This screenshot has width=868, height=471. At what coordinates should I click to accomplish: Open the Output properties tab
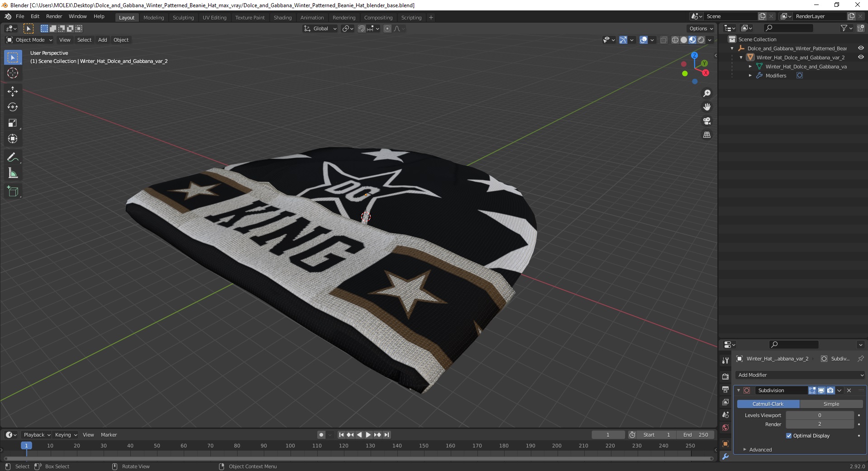725,389
